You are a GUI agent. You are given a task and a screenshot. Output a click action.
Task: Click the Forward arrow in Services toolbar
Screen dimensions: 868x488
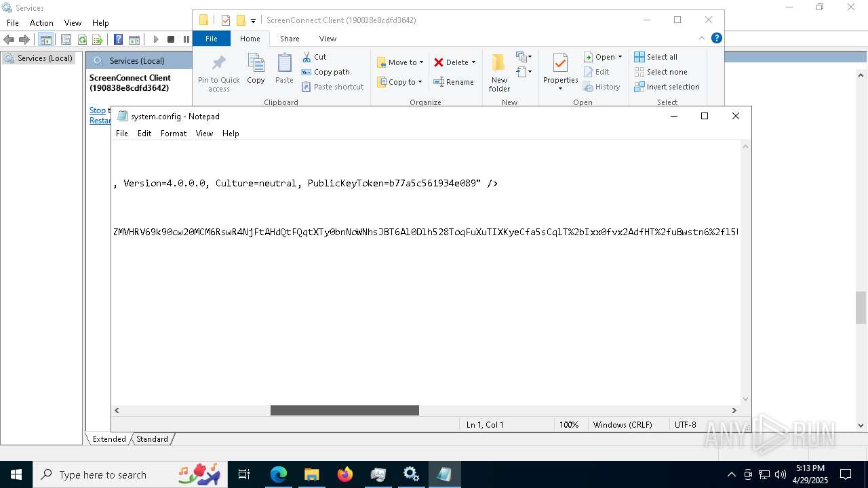[24, 39]
